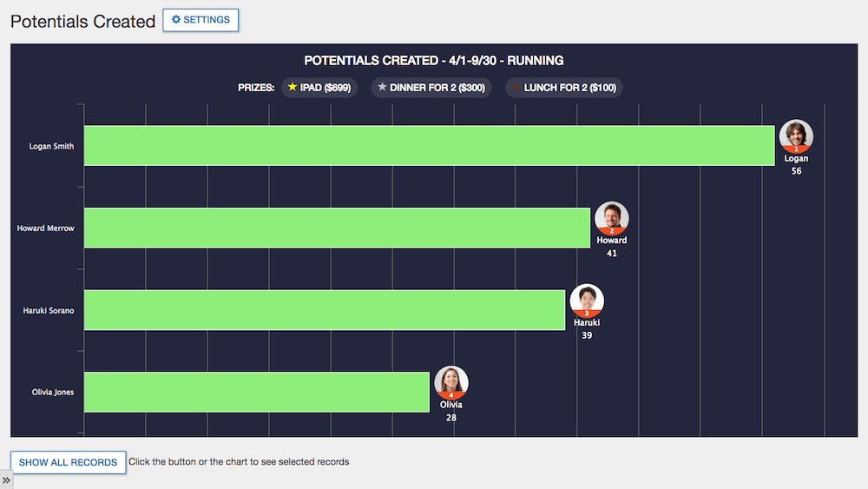
Task: Select Haruki's profile photo on the chart
Action: 587,301
